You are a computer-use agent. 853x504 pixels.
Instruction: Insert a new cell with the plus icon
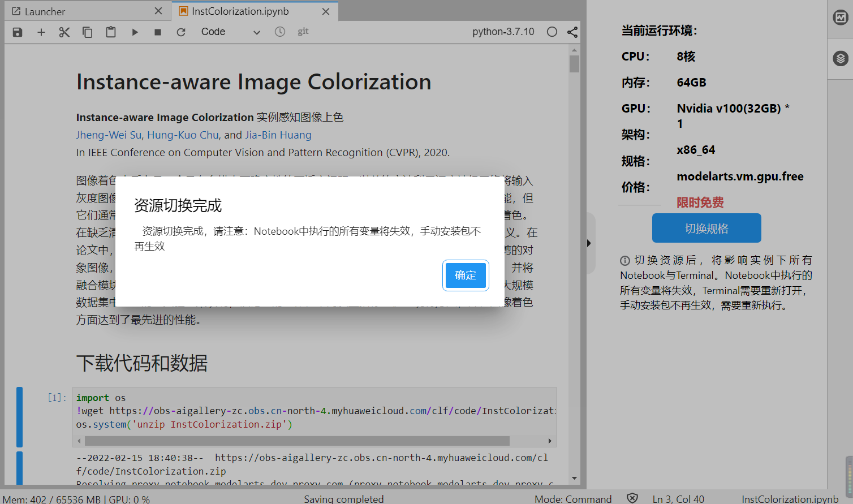(41, 32)
